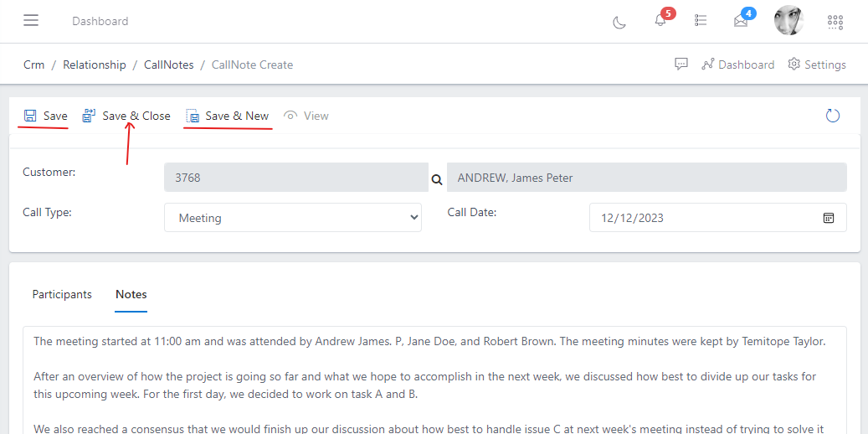The image size is (868, 434).
Task: Click inside the meeting notes text area
Action: (x=434, y=380)
